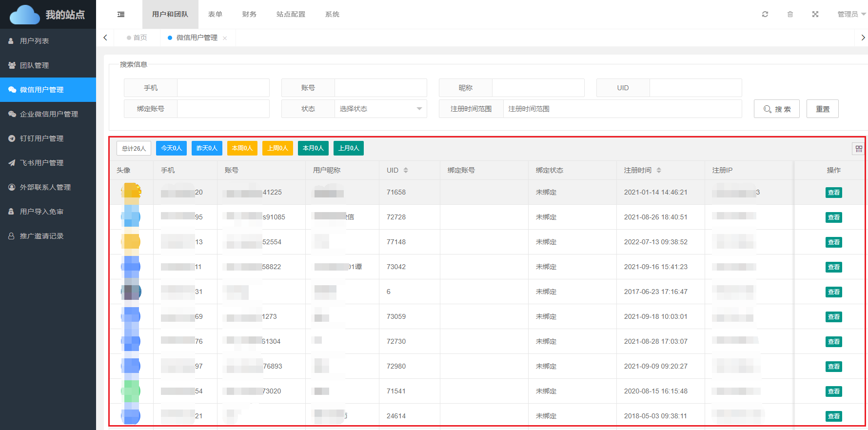Open the 注册时间范围 date range picker
The image size is (868, 430).
pyautogui.click(x=622, y=109)
